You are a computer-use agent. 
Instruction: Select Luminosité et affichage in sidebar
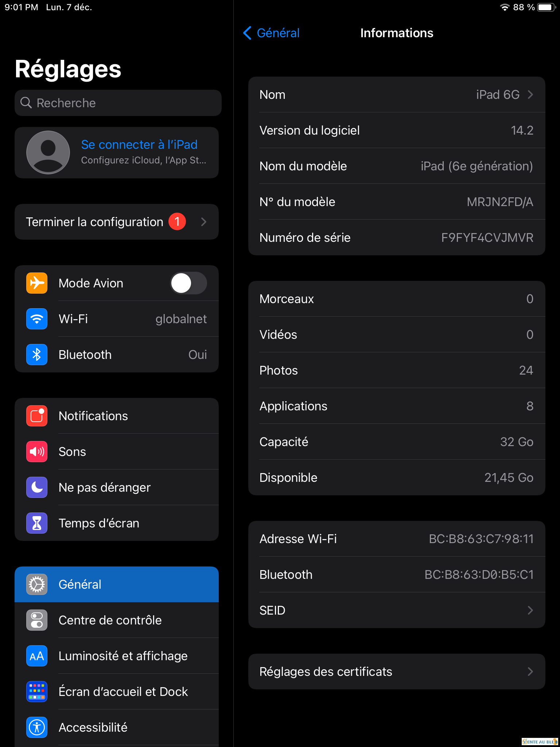click(x=117, y=656)
